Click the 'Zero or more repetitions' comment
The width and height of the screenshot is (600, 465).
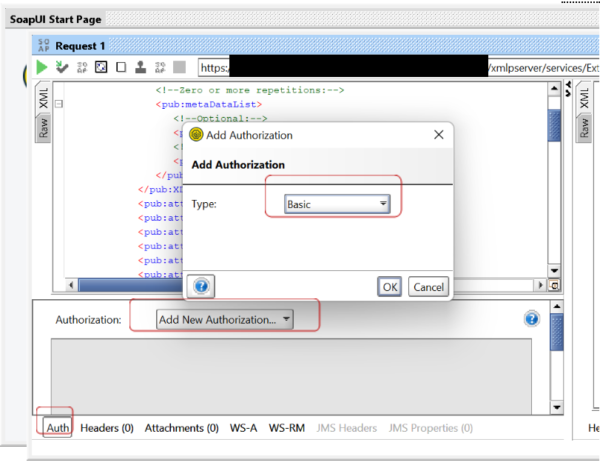click(x=250, y=90)
